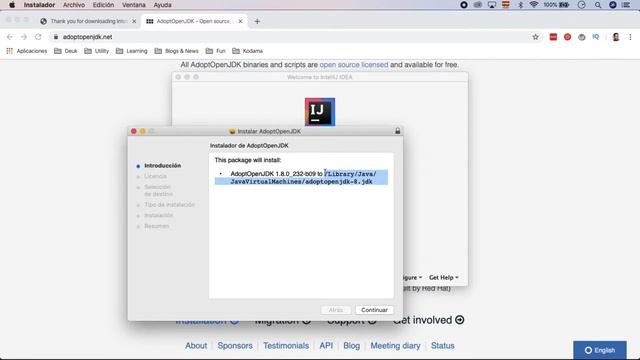Open the Get involved section link
The width and height of the screenshot is (640, 360).
click(429, 320)
